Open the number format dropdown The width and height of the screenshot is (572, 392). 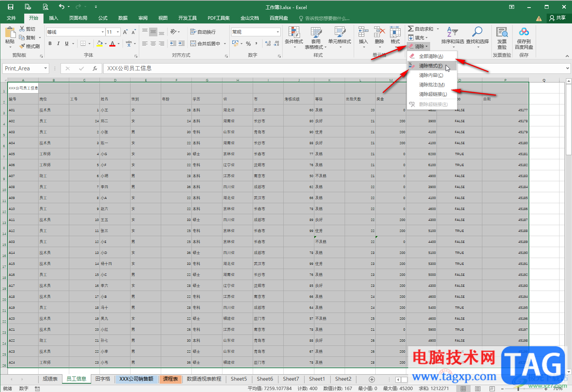[x=278, y=32]
